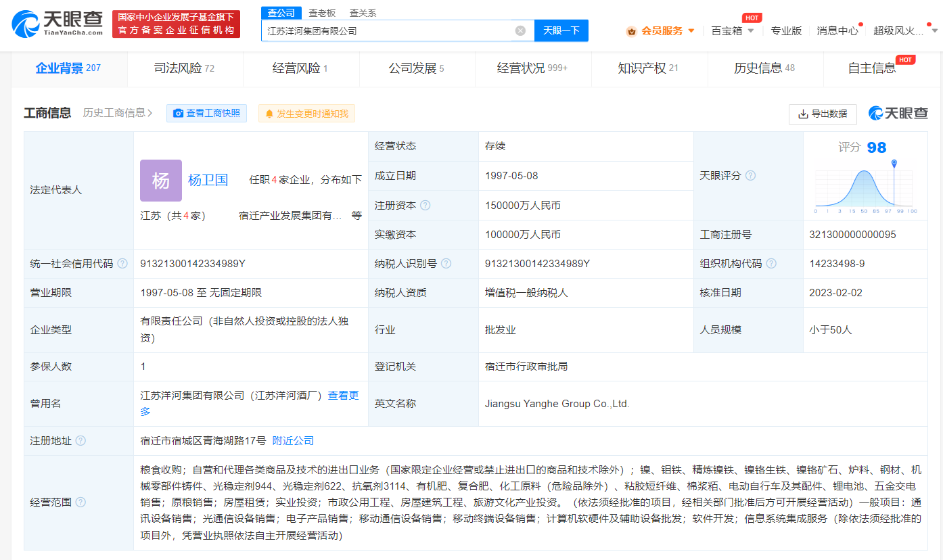The width and height of the screenshot is (943, 560).
Task: Click English name Jiangsu Yanghe Group Co.,Ltd.
Action: click(x=557, y=404)
